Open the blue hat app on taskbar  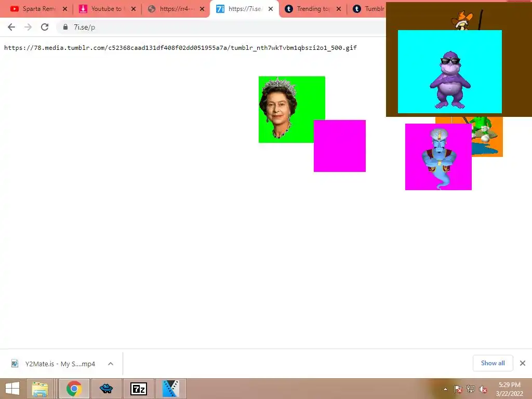coord(106,389)
